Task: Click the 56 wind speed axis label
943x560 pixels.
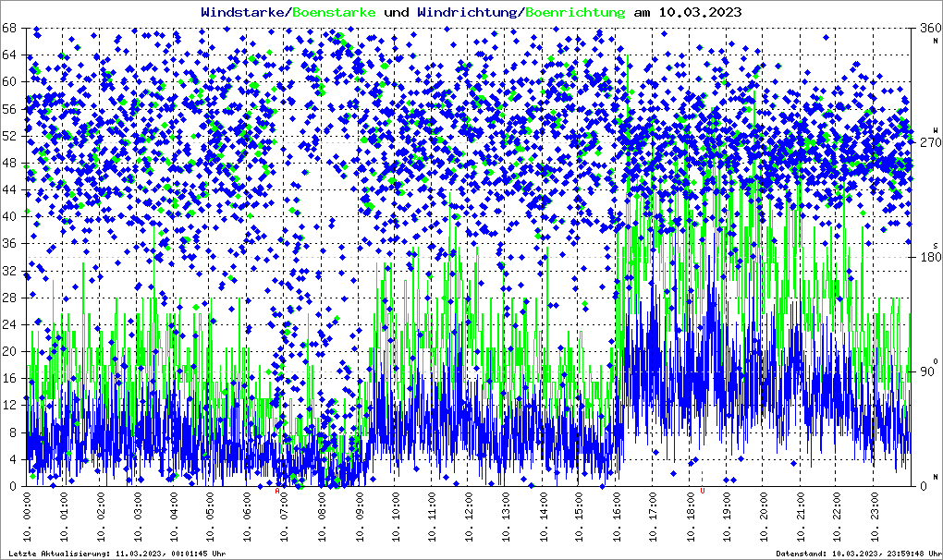Action: (x=9, y=109)
